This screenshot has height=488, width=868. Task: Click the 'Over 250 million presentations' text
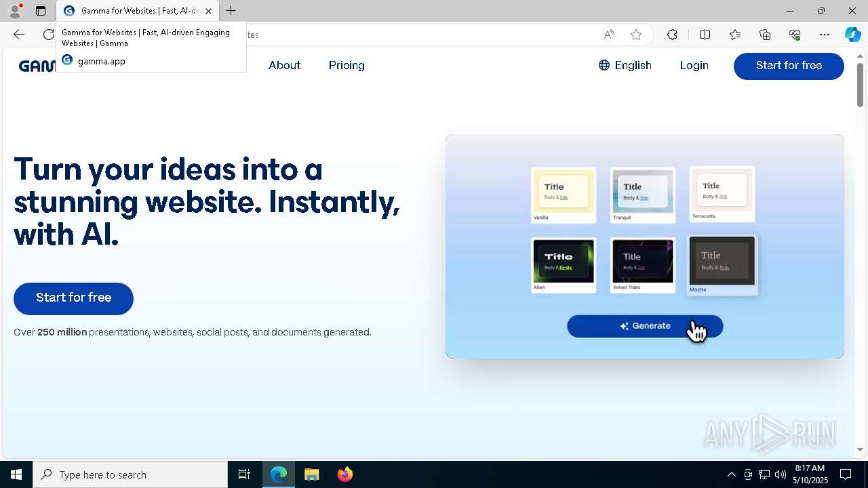pyautogui.click(x=193, y=332)
